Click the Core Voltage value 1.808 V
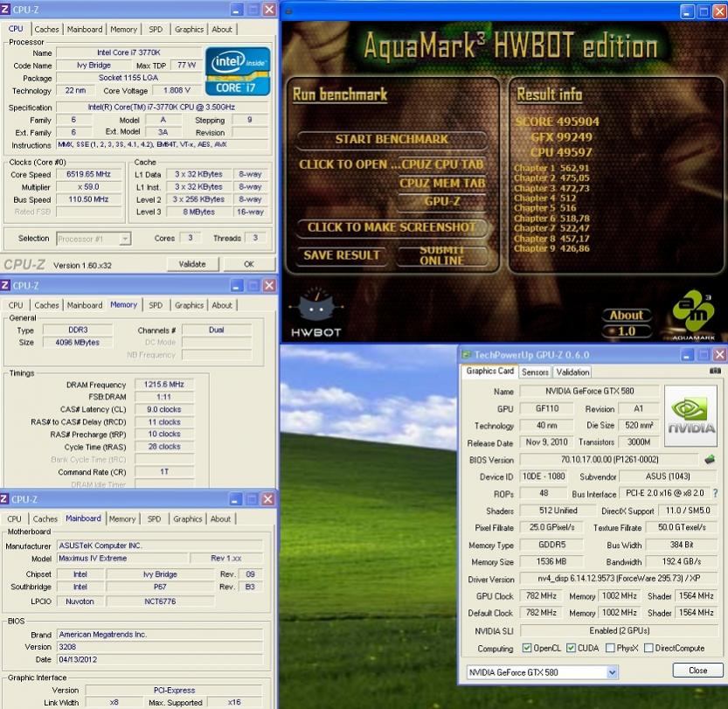Viewport: 728px width, 709px height. pos(177,90)
